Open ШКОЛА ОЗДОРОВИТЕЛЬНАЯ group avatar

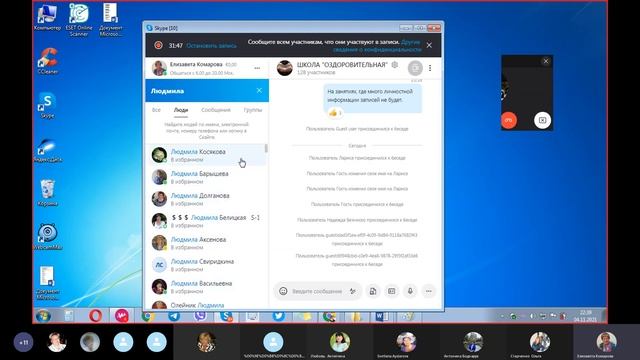tap(284, 68)
